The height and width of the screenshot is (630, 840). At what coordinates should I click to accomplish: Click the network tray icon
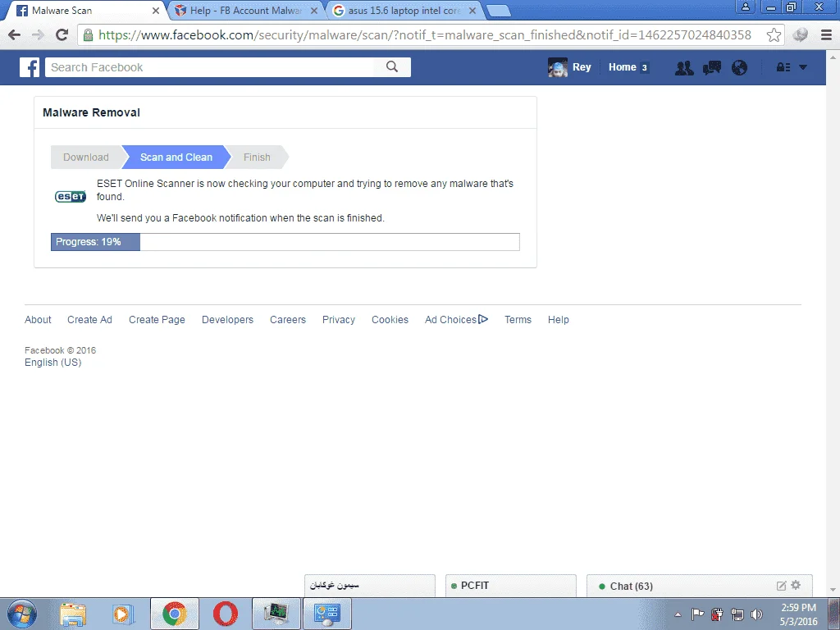click(737, 614)
